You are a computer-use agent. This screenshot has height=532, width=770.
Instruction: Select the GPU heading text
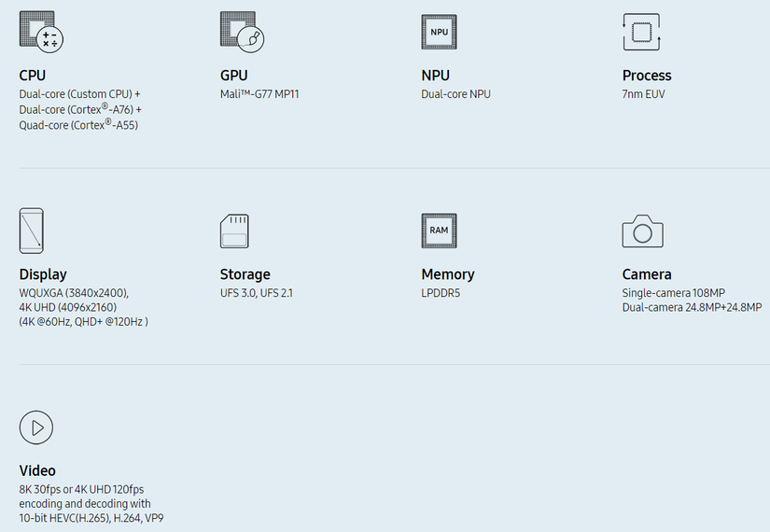click(x=233, y=76)
